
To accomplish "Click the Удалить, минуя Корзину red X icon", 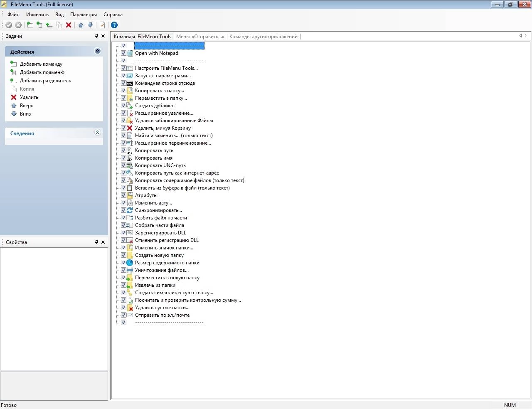I will 130,128.
